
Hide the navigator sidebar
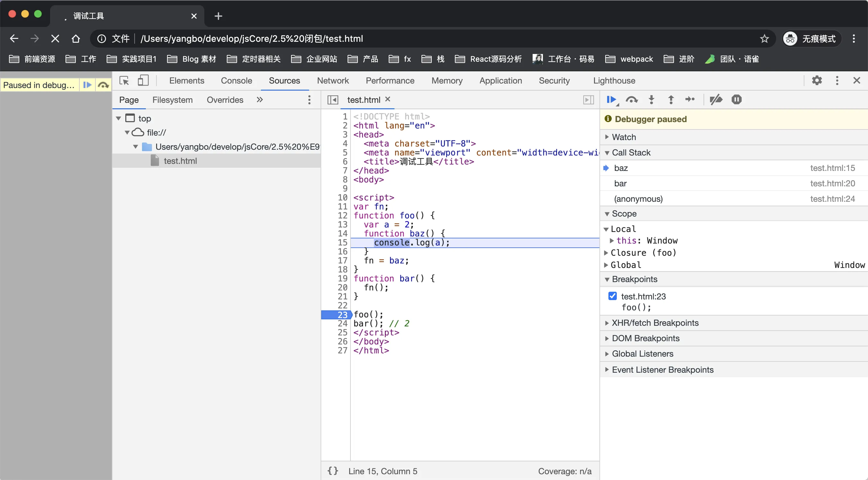pos(332,100)
